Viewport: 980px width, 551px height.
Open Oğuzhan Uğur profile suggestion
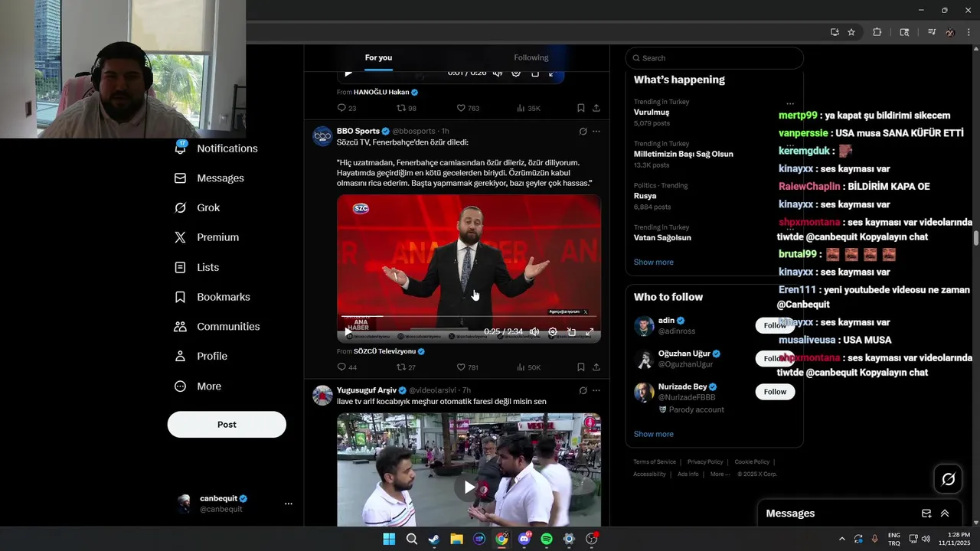pos(684,354)
